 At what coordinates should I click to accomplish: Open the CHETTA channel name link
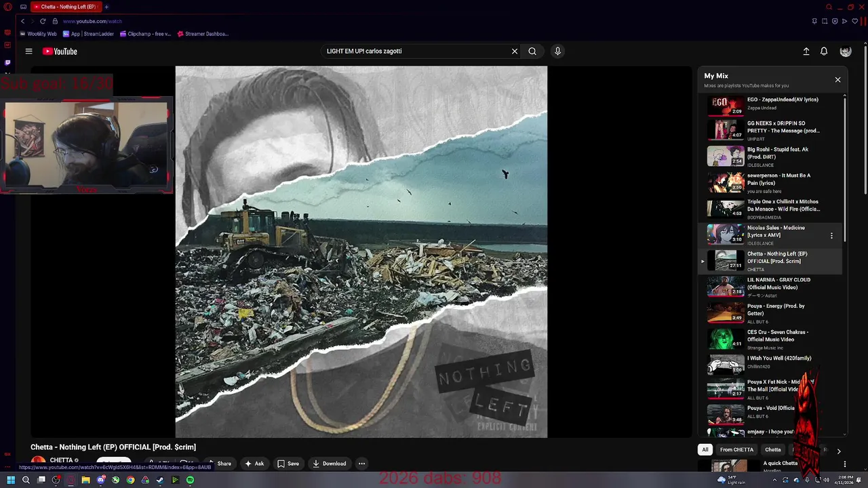(x=61, y=461)
